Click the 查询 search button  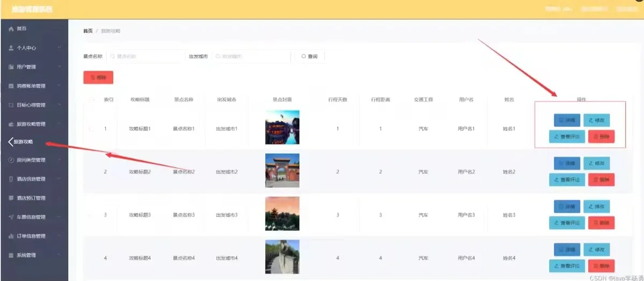point(310,56)
